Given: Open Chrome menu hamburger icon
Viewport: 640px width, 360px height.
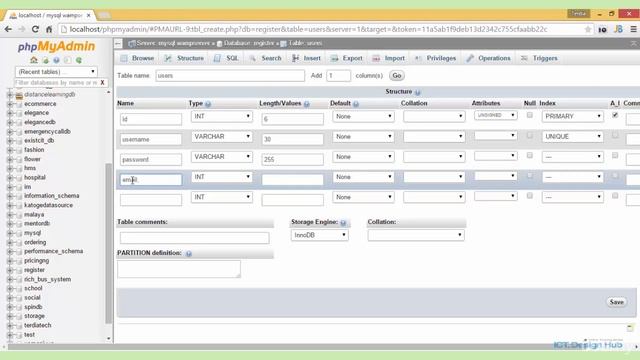Looking at the screenshot, I should click(x=633, y=29).
